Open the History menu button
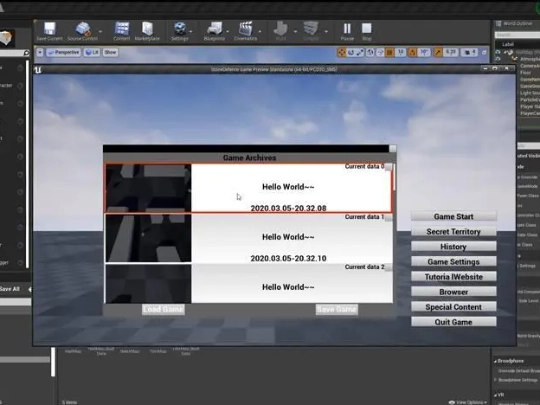This screenshot has width=540, height=405. pyautogui.click(x=454, y=247)
